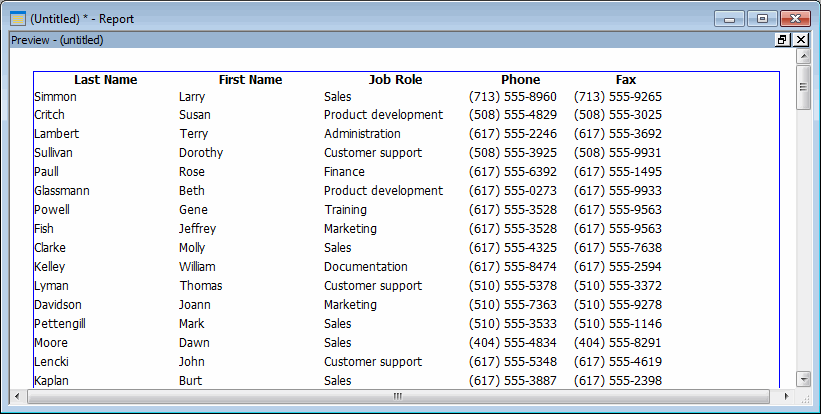This screenshot has height=414, width=821.
Task: Click the horizontal scrollbar left arrow
Action: [17, 397]
